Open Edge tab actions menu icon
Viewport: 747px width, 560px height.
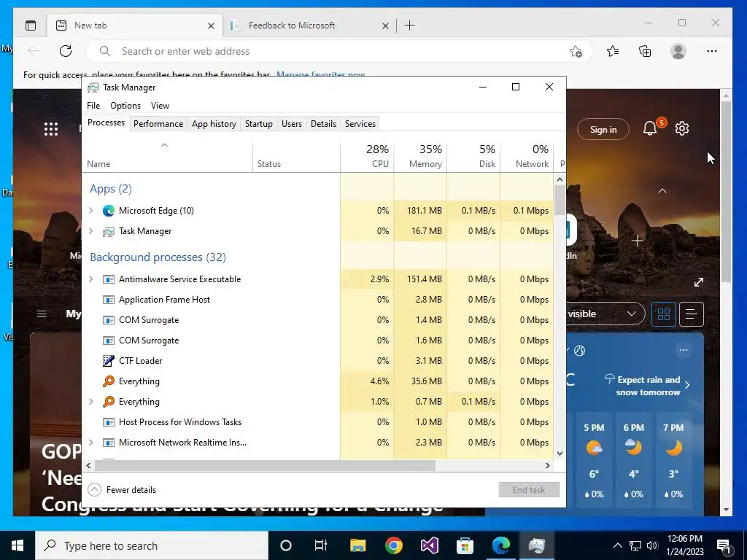(31, 26)
